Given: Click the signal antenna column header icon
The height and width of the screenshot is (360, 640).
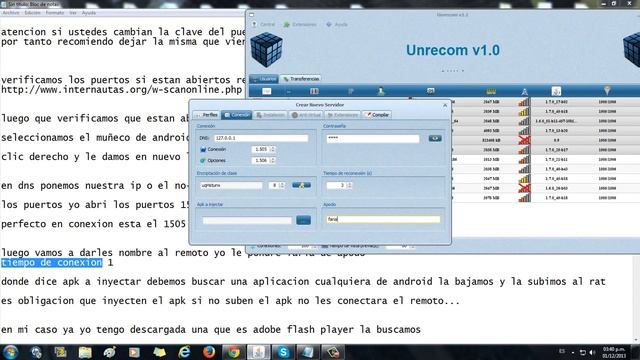Looking at the screenshot, I should point(524,91).
